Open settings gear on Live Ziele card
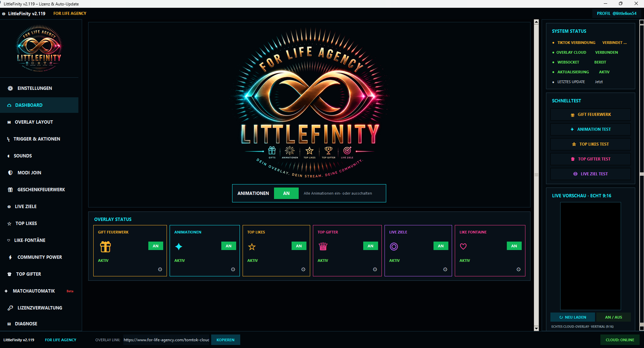Viewport: 644px width, 348px height. click(445, 269)
